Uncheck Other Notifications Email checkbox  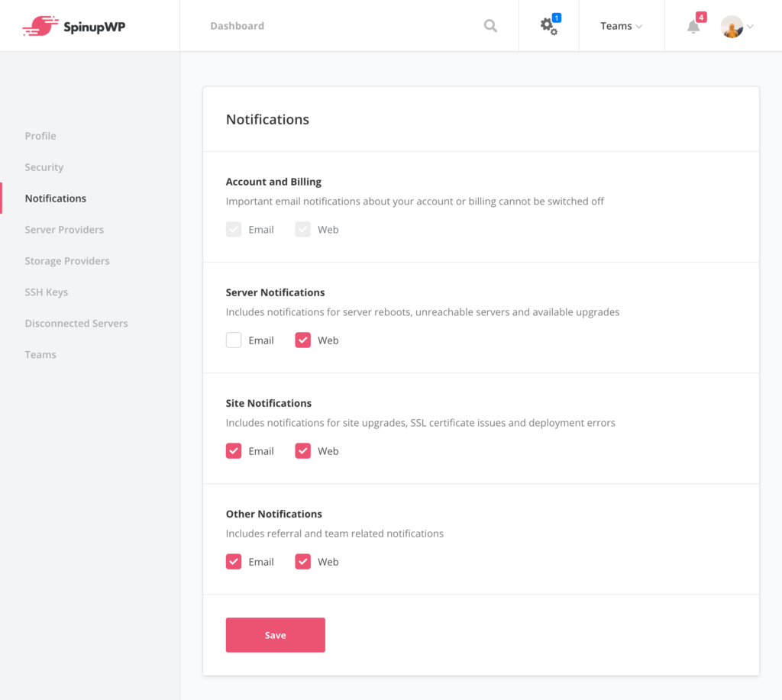coord(234,561)
